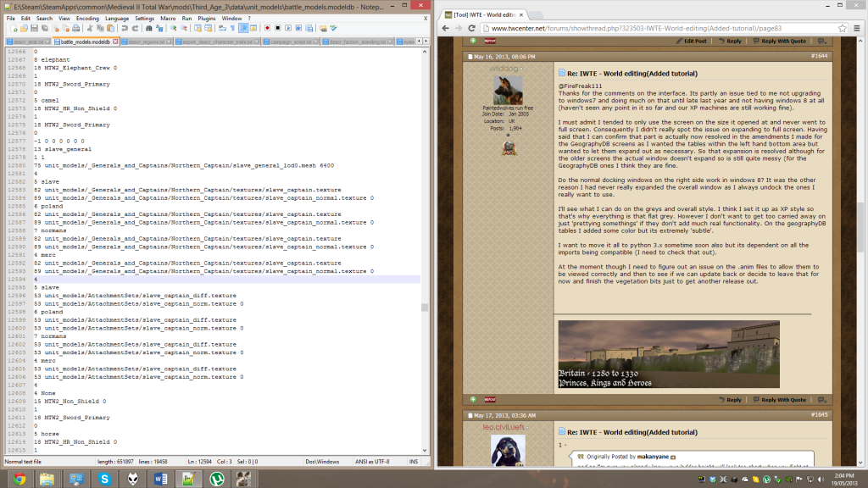Screen dimensions: 868x488
Task: Launch Skype from the taskbar
Action: click(x=103, y=479)
